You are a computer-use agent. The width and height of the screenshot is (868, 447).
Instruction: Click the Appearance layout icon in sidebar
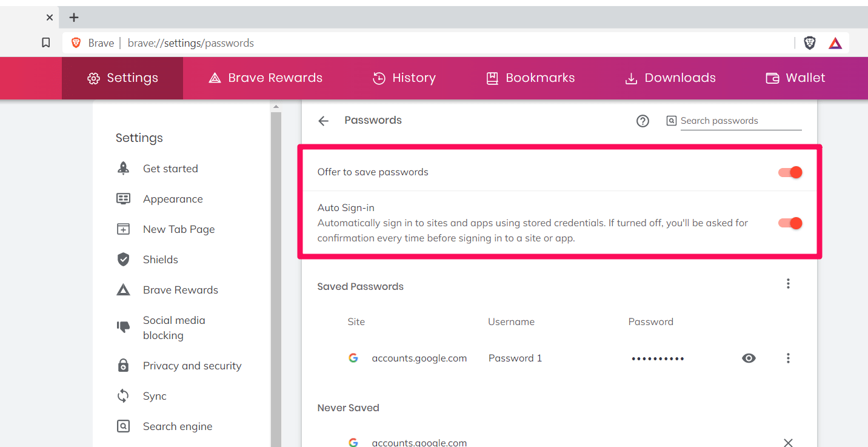123,199
